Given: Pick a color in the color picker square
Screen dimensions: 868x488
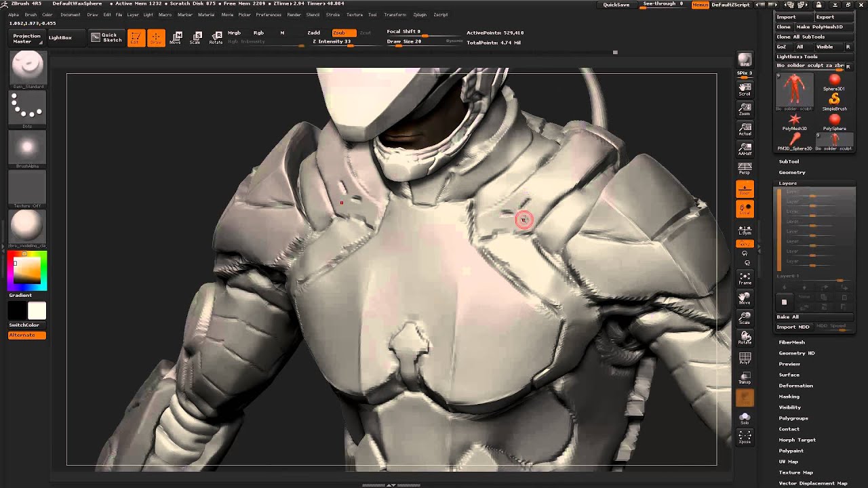Looking at the screenshot, I should pos(27,270).
